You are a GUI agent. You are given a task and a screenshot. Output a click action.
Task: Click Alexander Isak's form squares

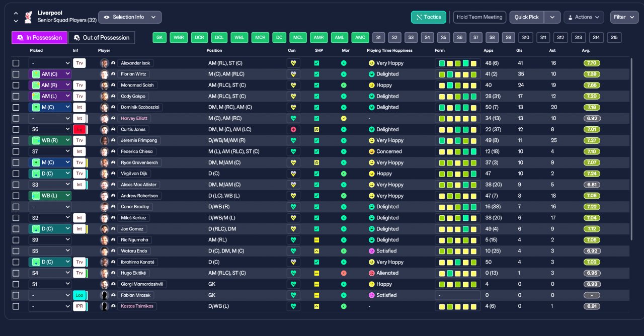[457, 63]
